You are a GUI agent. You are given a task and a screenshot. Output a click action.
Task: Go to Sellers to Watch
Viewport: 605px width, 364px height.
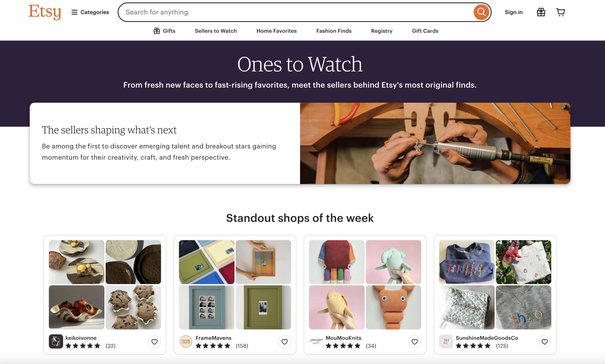tap(216, 31)
